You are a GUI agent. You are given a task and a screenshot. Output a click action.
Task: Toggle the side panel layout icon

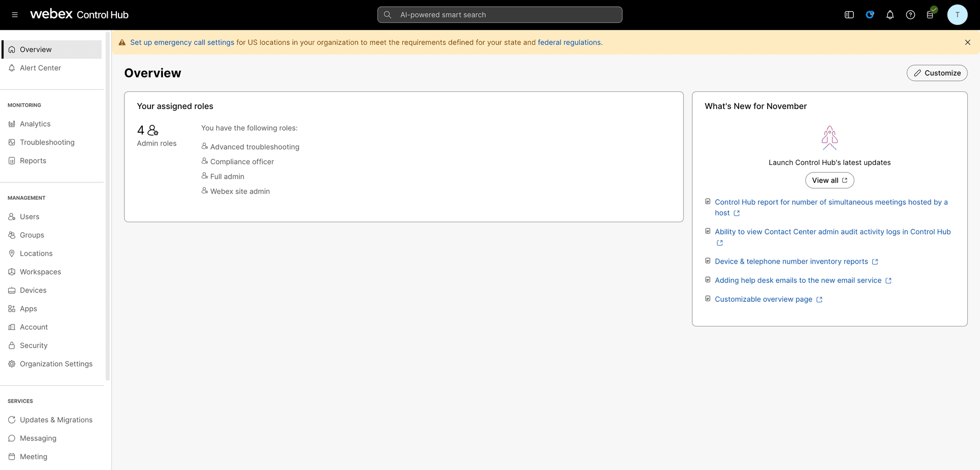tap(849, 15)
